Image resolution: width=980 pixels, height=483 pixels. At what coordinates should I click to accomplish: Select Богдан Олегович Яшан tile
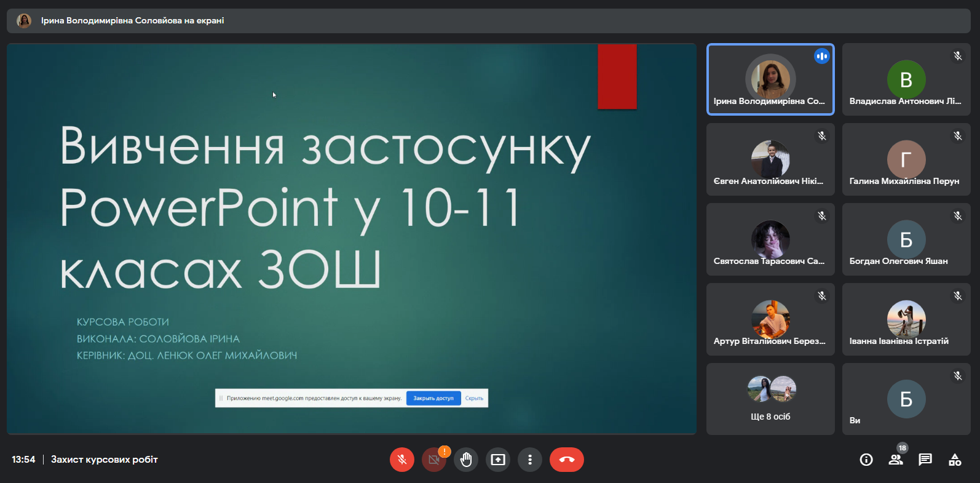(x=906, y=239)
